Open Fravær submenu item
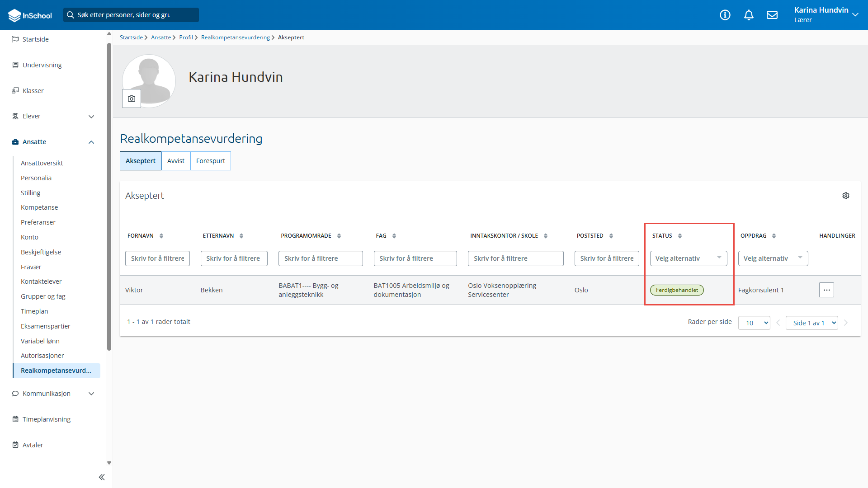The image size is (868, 488). [x=31, y=267]
